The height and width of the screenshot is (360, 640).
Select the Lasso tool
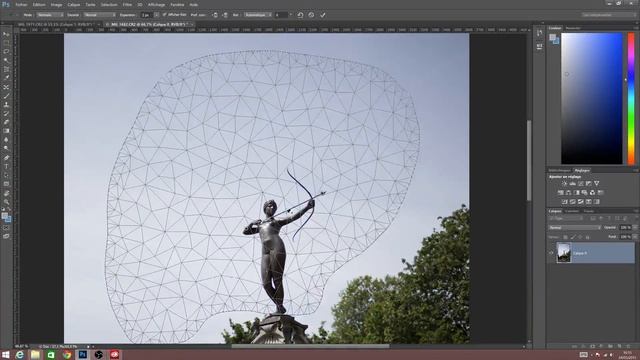click(x=6, y=52)
